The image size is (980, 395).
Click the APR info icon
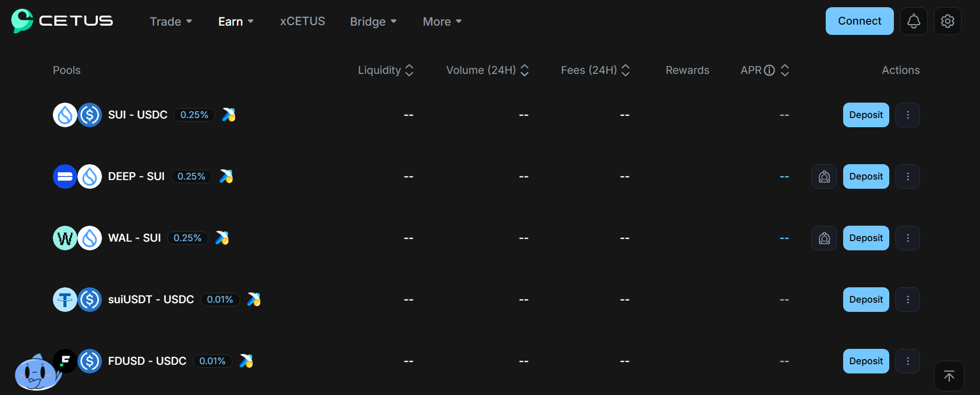pyautogui.click(x=769, y=70)
